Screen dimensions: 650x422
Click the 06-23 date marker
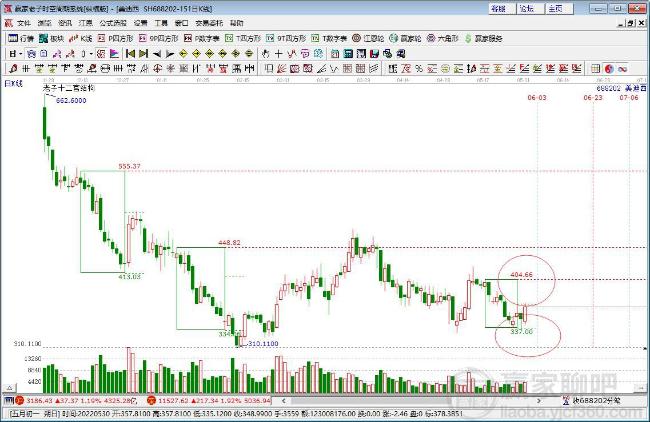tap(593, 97)
